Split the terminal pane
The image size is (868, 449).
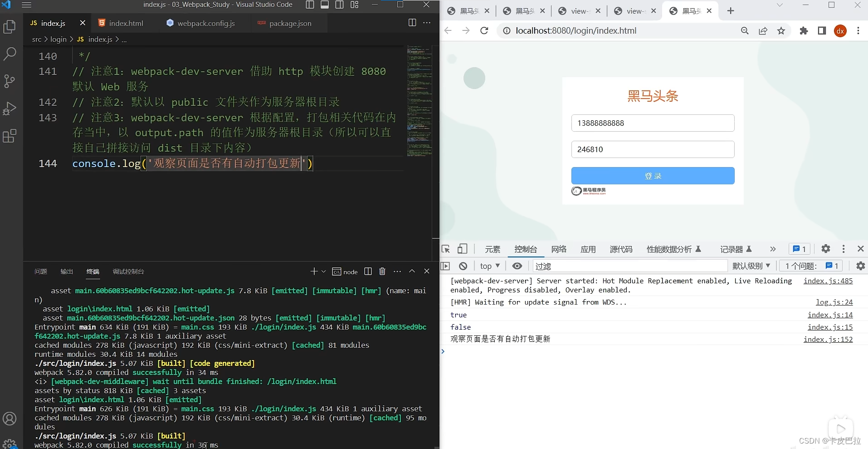click(368, 271)
